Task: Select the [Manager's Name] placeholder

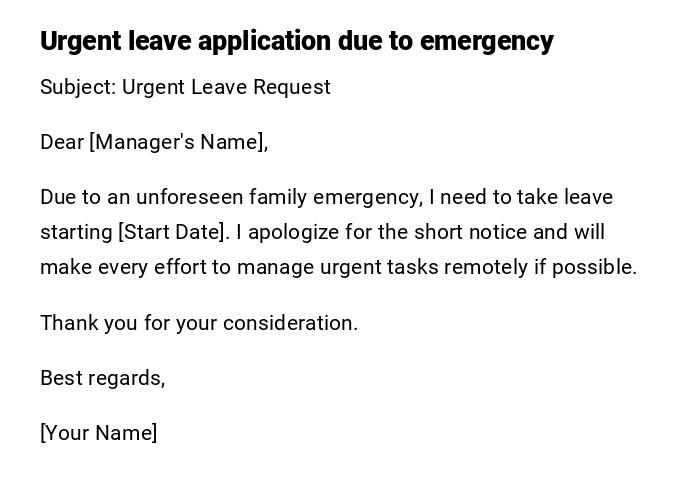Action: (179, 142)
